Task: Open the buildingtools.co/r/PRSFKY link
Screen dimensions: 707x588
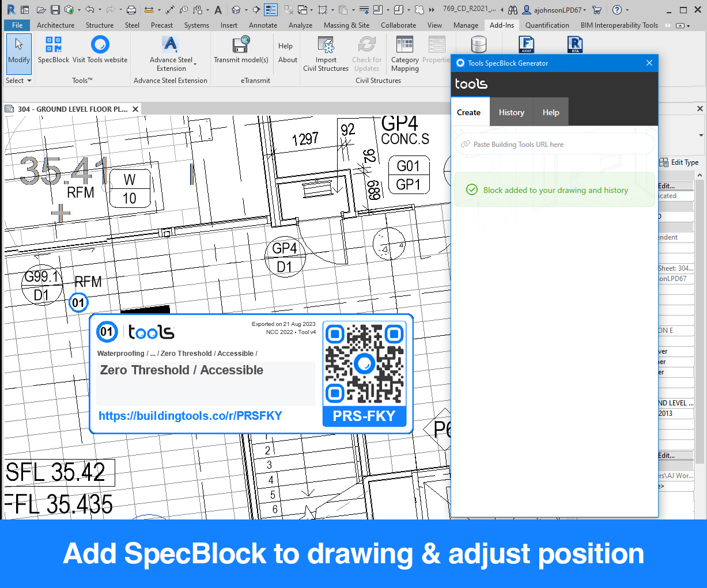Action: pyautogui.click(x=190, y=416)
